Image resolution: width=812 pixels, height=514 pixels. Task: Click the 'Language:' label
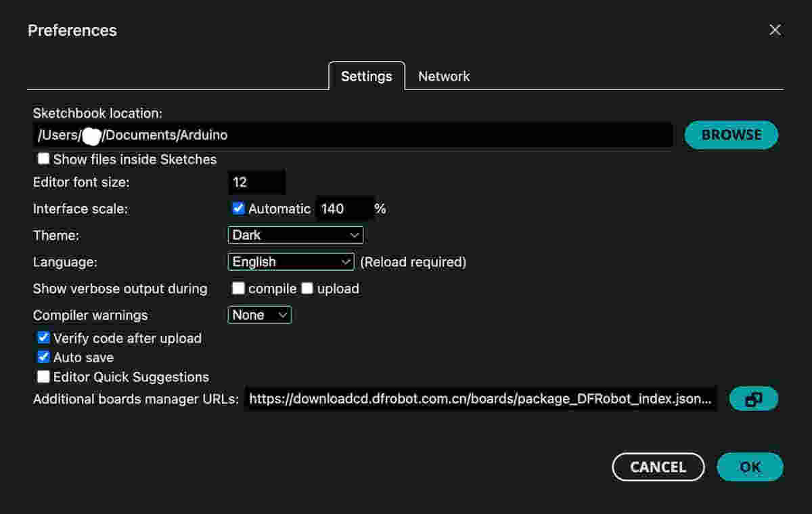(x=66, y=261)
